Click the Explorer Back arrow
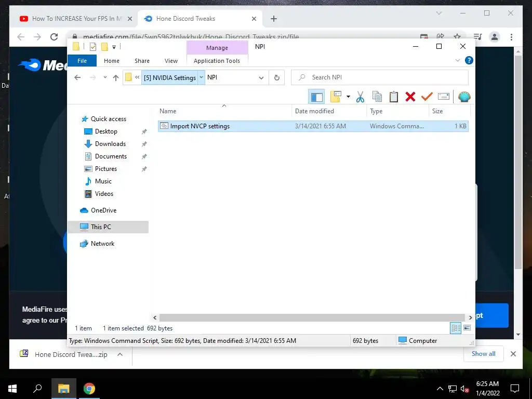 tap(77, 78)
